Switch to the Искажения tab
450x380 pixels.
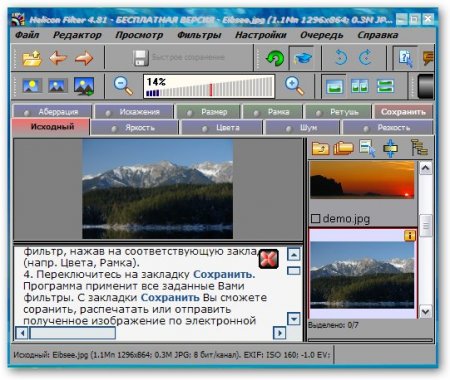(134, 112)
